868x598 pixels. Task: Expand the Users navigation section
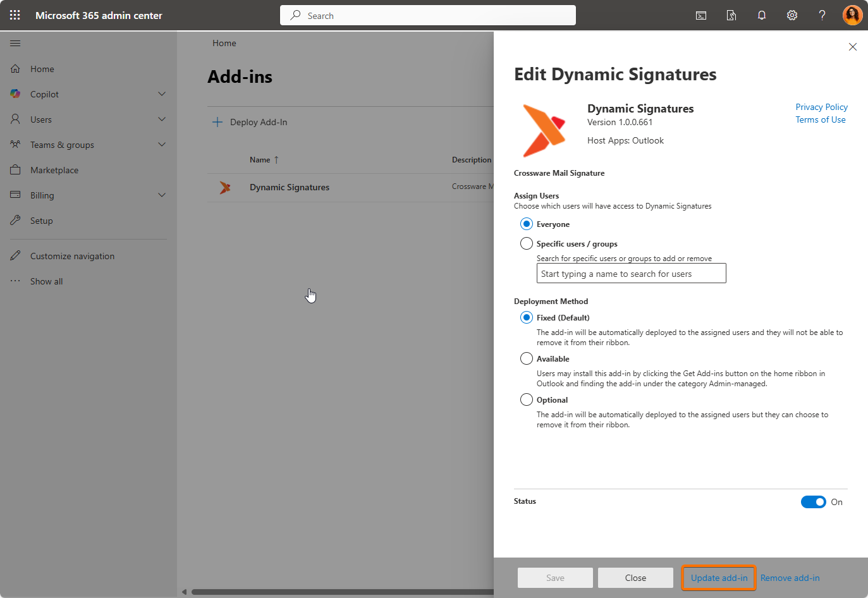click(162, 119)
